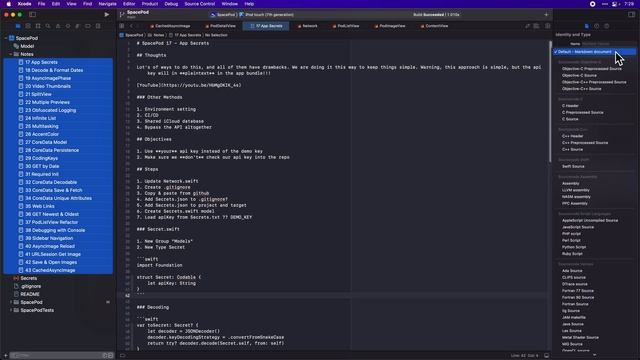The image size is (640, 360).
Task: Select Swift Source file type
Action: 573,167
